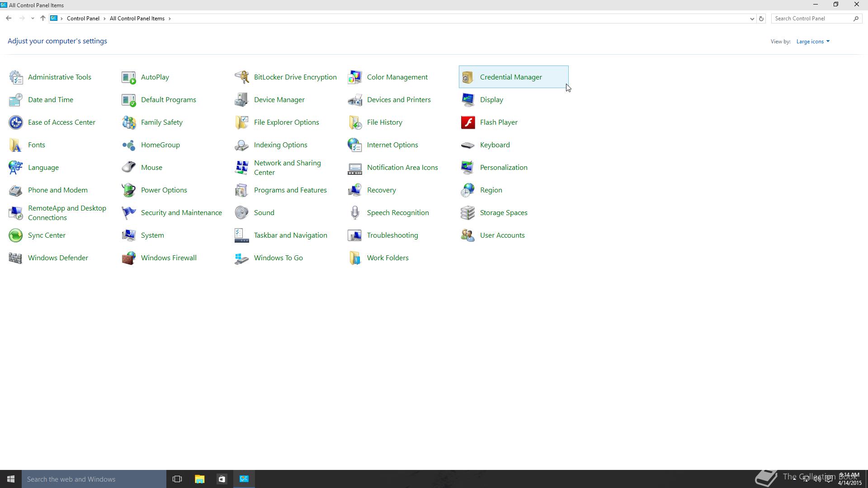Open the Sound speaker icon
The width and height of the screenshot is (868, 488).
coord(242,213)
